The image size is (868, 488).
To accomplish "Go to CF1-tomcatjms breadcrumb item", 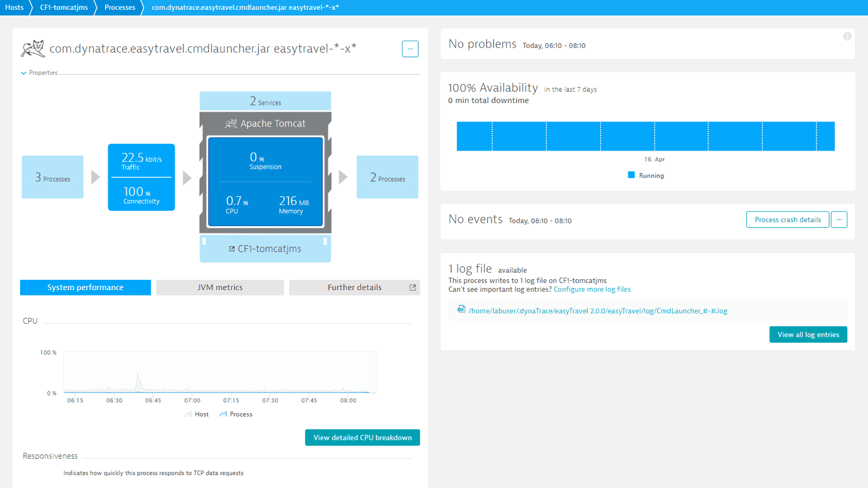I will point(64,8).
